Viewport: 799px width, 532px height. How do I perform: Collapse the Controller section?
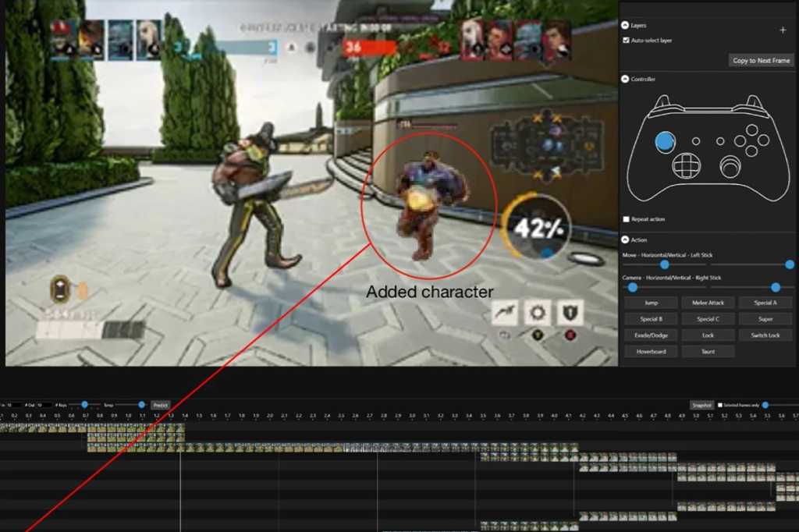[626, 79]
